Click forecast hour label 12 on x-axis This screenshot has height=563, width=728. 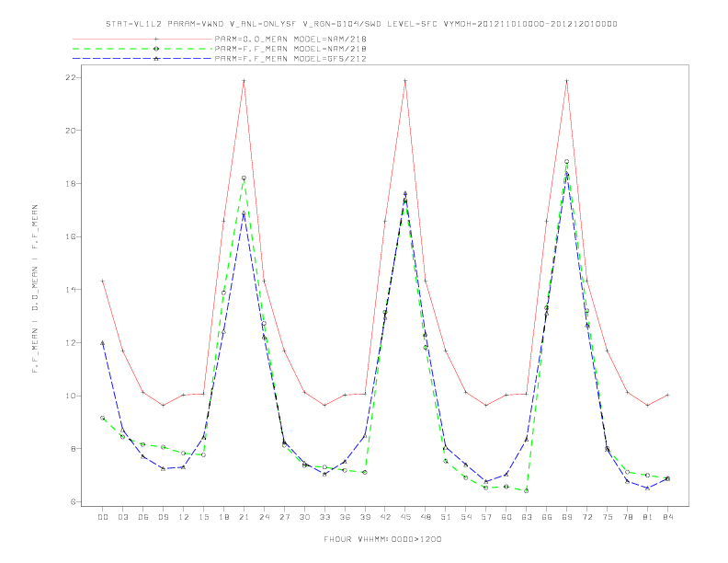click(x=184, y=517)
